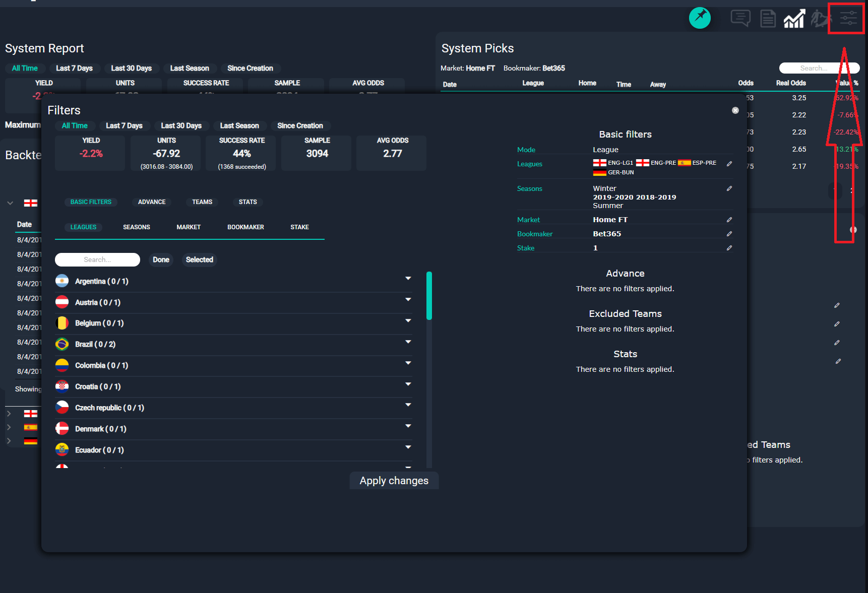Image resolution: width=868 pixels, height=593 pixels.
Task: Open the filter sliders icon in toolbar
Action: (846, 18)
